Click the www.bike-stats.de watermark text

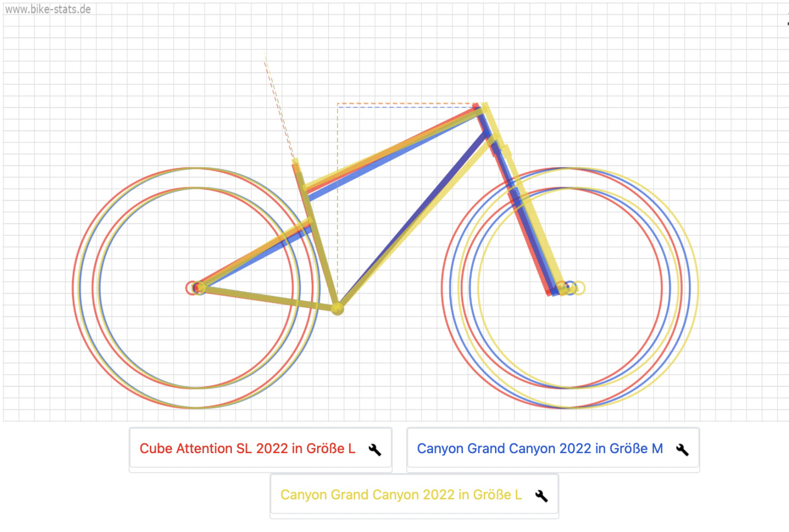click(48, 9)
